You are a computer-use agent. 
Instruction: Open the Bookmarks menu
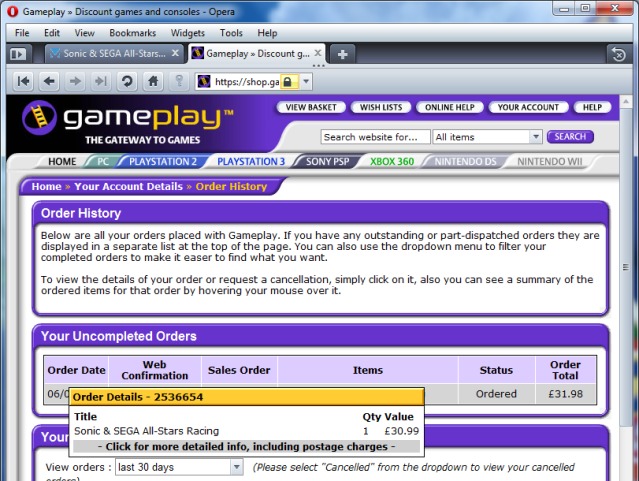(x=132, y=32)
